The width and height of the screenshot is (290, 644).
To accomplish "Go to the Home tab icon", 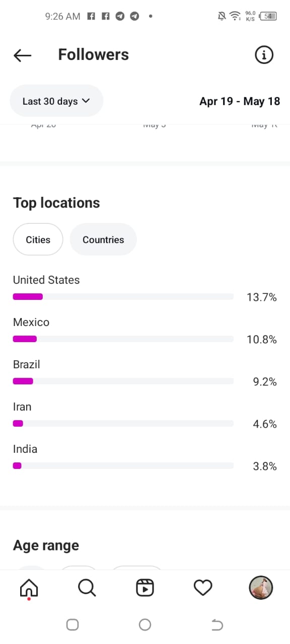I will pos(29,588).
